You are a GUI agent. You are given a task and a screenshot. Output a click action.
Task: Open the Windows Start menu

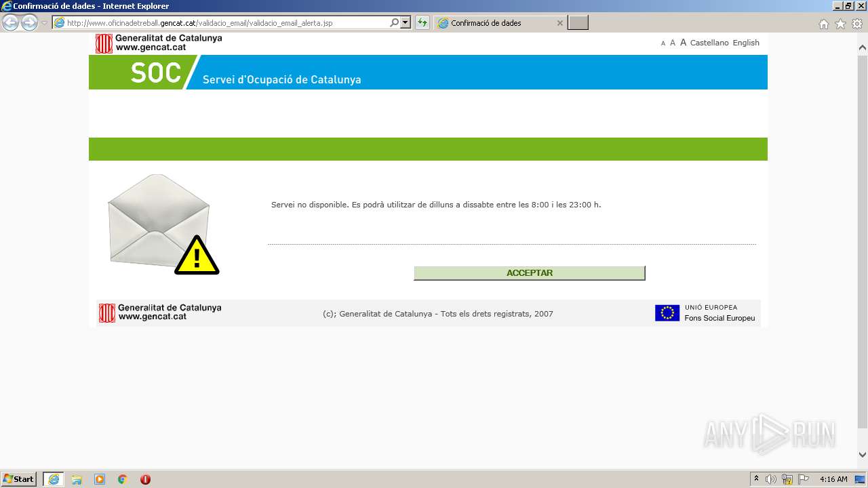tap(19, 479)
